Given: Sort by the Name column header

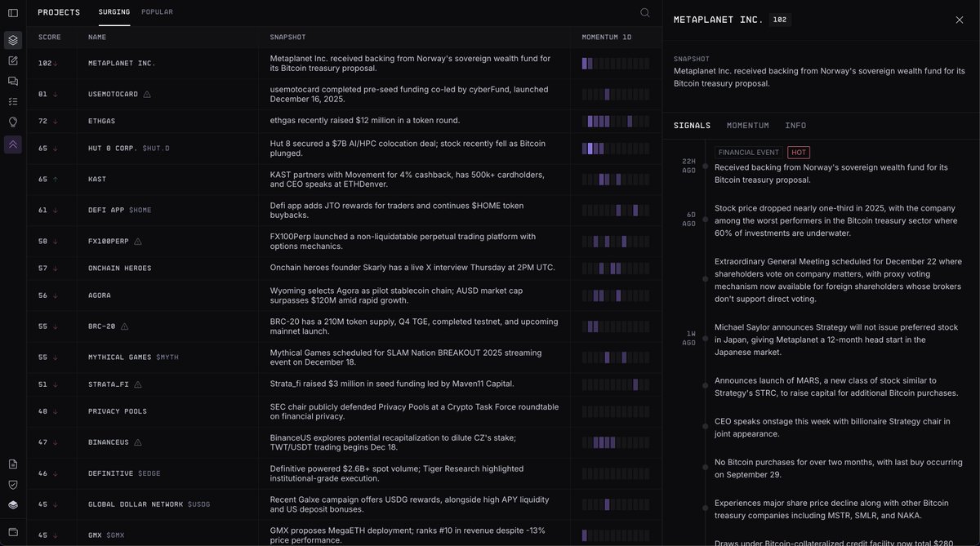Looking at the screenshot, I should coord(97,38).
